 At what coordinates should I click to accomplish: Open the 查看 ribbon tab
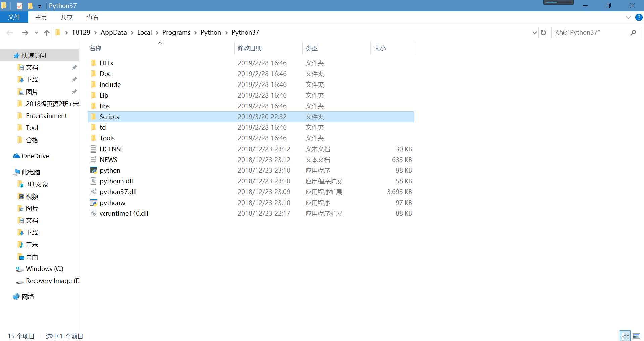[x=92, y=17]
